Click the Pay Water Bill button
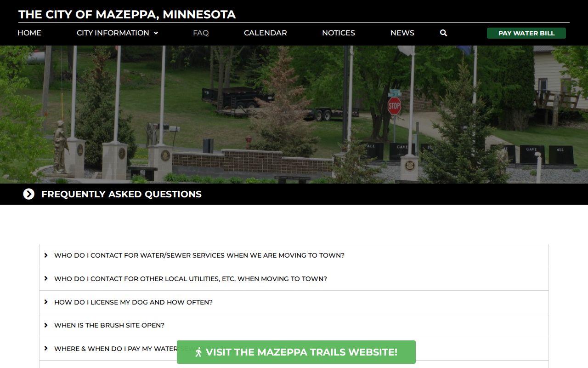The height and width of the screenshot is (368, 588). click(526, 33)
